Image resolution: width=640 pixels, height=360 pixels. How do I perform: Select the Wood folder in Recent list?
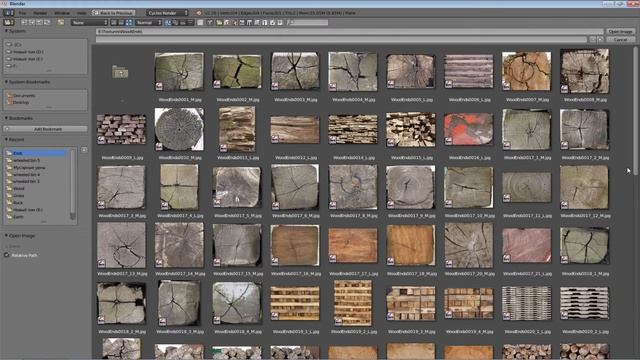click(x=19, y=189)
